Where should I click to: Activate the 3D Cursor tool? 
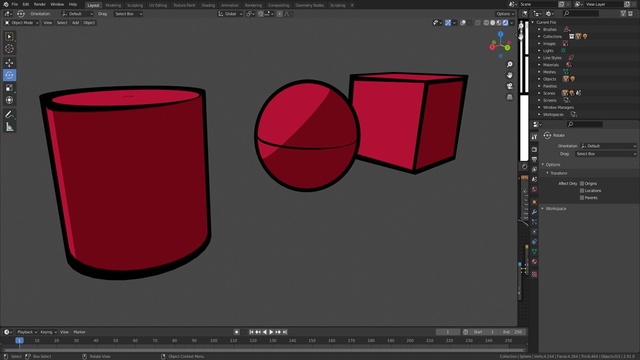(x=9, y=49)
